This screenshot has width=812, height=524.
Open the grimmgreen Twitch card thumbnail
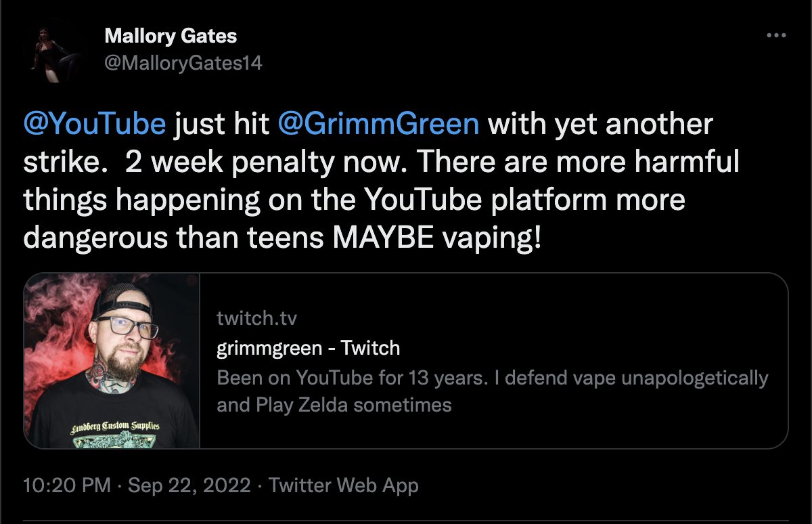click(x=112, y=361)
